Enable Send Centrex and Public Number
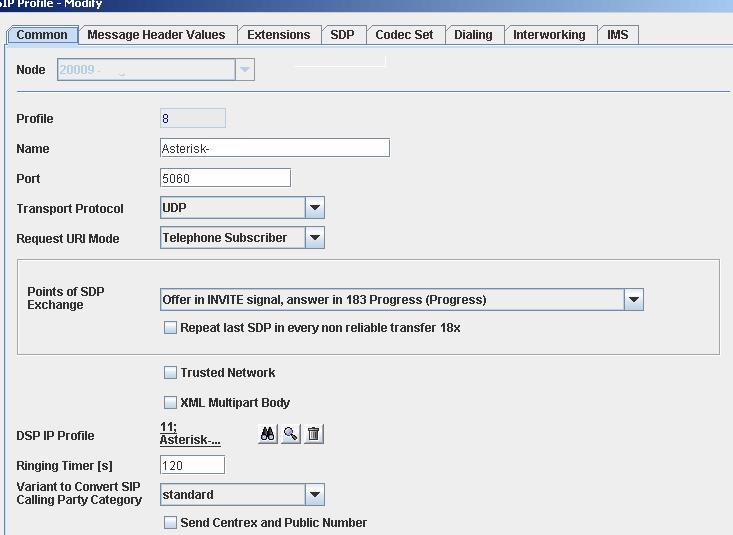Screen dimensions: 733x535 (x=170, y=522)
